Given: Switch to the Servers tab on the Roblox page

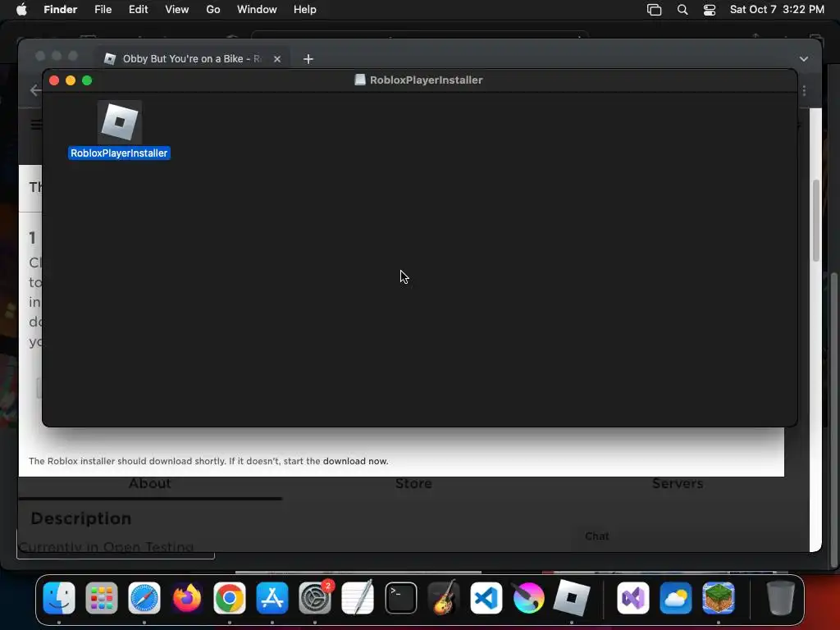Looking at the screenshot, I should coord(678,483).
